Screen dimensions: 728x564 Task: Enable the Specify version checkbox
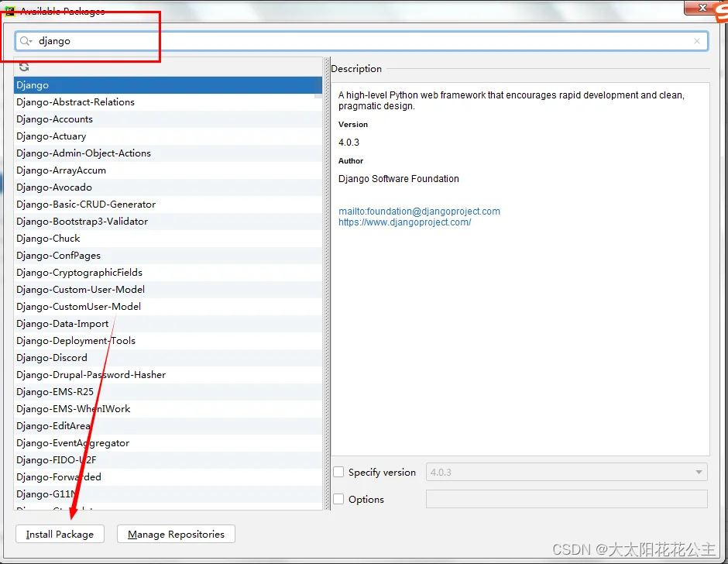338,472
